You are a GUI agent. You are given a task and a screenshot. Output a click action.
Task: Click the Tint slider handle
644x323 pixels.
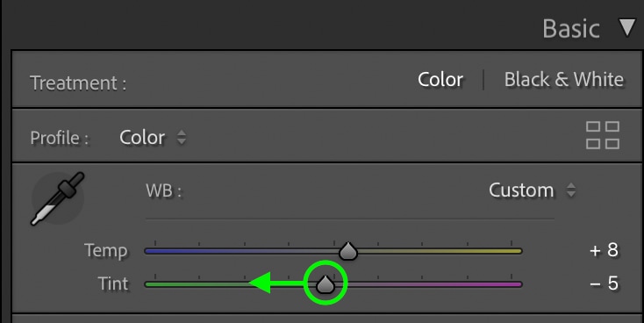pyautogui.click(x=326, y=284)
